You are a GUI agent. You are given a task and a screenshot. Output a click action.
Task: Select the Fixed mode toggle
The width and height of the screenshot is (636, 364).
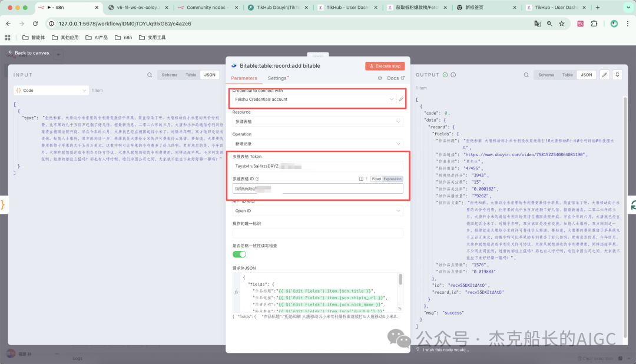click(x=376, y=178)
